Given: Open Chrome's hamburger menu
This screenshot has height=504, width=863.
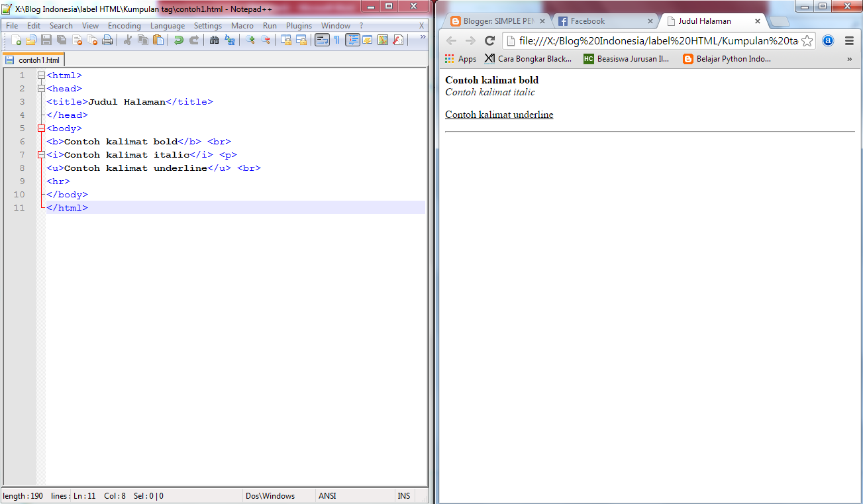Looking at the screenshot, I should pos(850,41).
